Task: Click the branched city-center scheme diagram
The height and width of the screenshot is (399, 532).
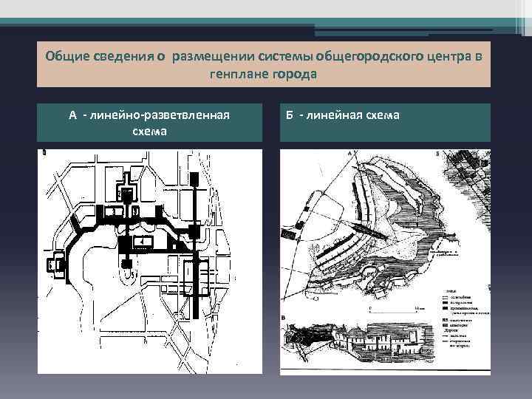Action: click(149, 262)
